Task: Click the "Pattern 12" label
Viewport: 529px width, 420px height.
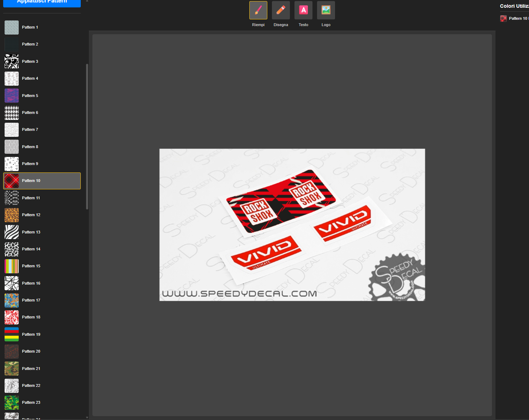Action: point(31,215)
